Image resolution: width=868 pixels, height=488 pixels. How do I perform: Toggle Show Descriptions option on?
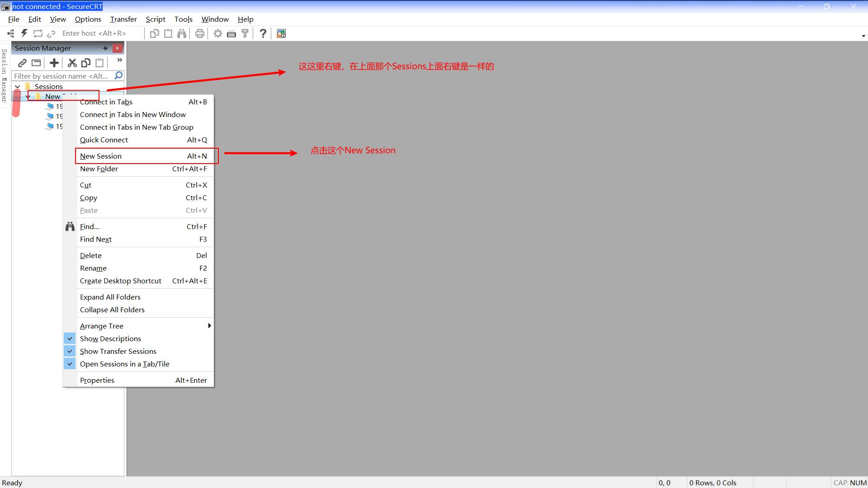(x=110, y=338)
